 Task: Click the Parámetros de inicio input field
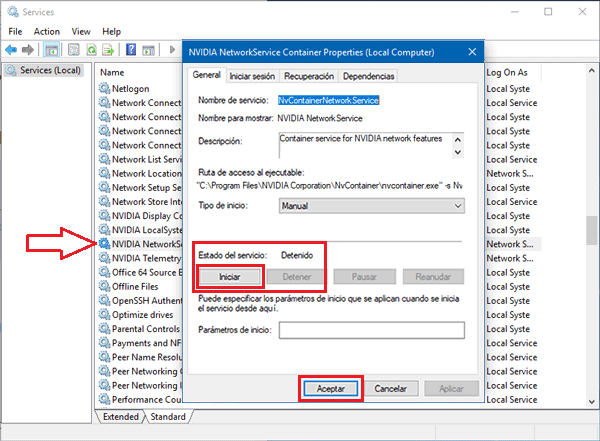372,330
